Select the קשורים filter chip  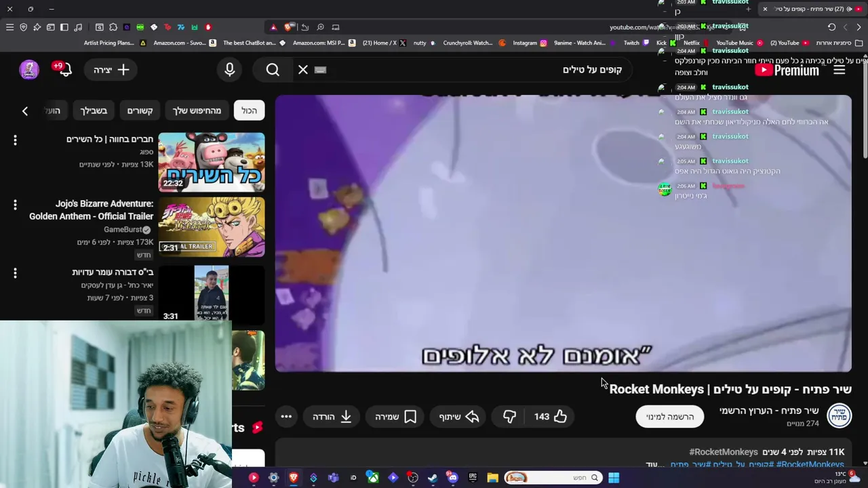click(x=140, y=110)
